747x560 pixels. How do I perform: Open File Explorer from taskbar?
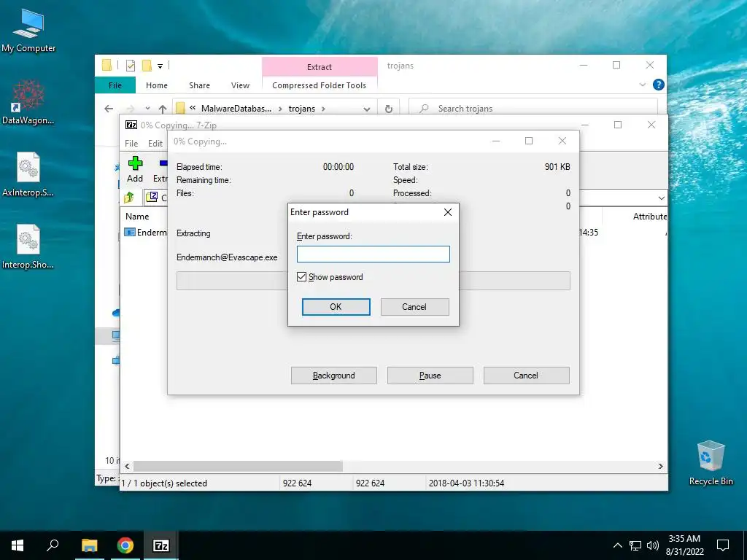point(90,545)
